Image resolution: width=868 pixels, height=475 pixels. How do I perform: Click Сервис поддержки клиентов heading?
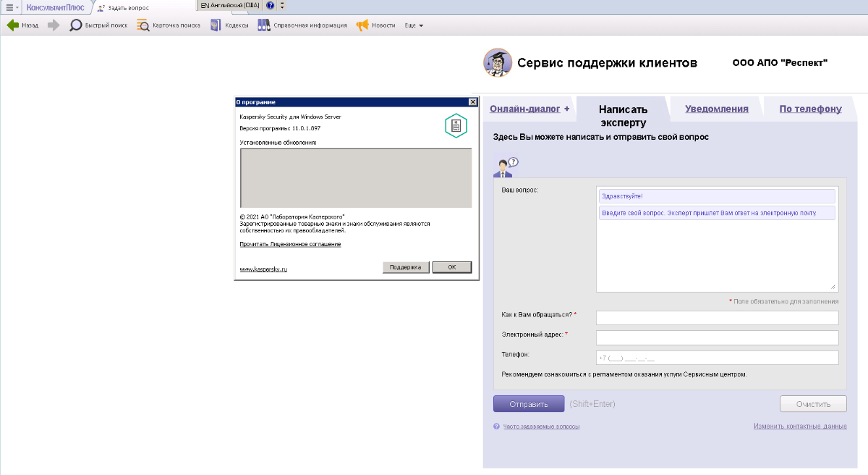point(608,63)
